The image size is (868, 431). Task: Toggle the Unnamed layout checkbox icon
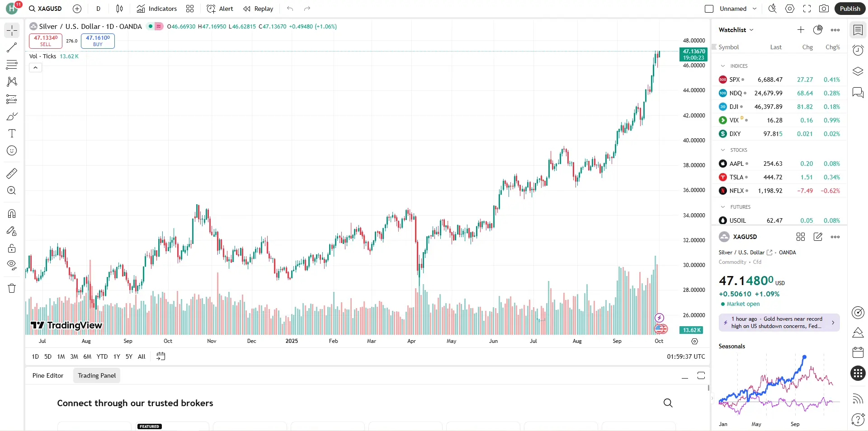coord(709,9)
